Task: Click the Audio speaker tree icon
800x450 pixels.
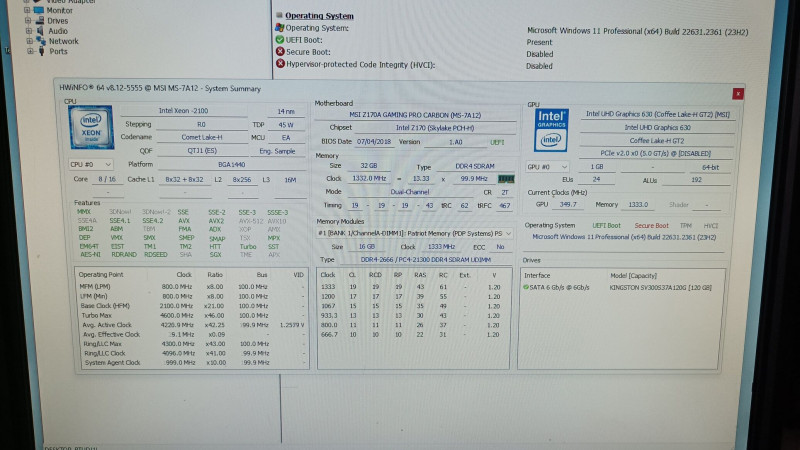Action: [x=40, y=31]
